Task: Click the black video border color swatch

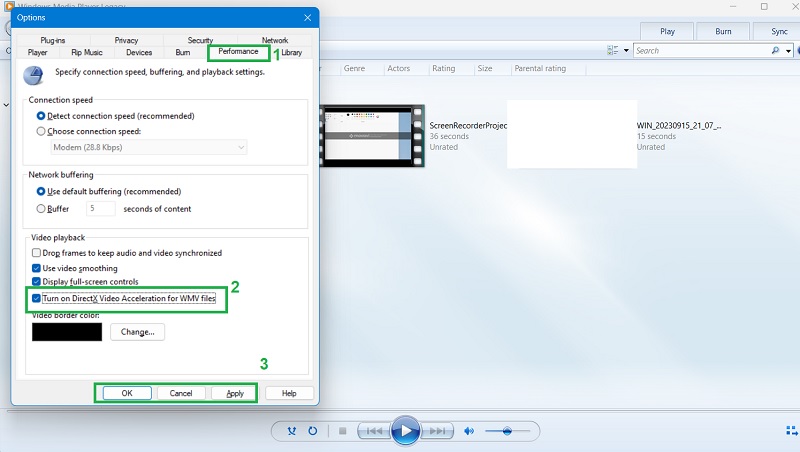Action: pos(67,332)
